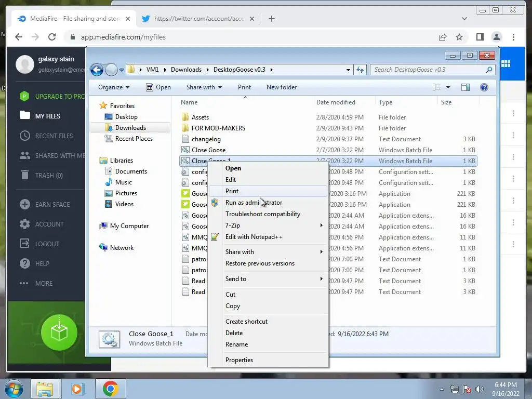This screenshot has width=532, height=399.
Task: Click the MediaFire grid view icon
Action: click(x=506, y=64)
